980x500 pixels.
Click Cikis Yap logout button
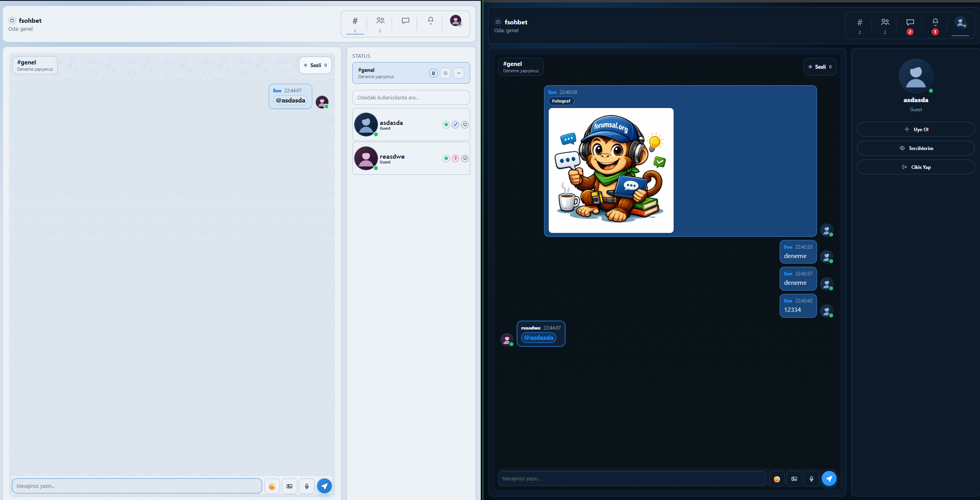pos(915,167)
